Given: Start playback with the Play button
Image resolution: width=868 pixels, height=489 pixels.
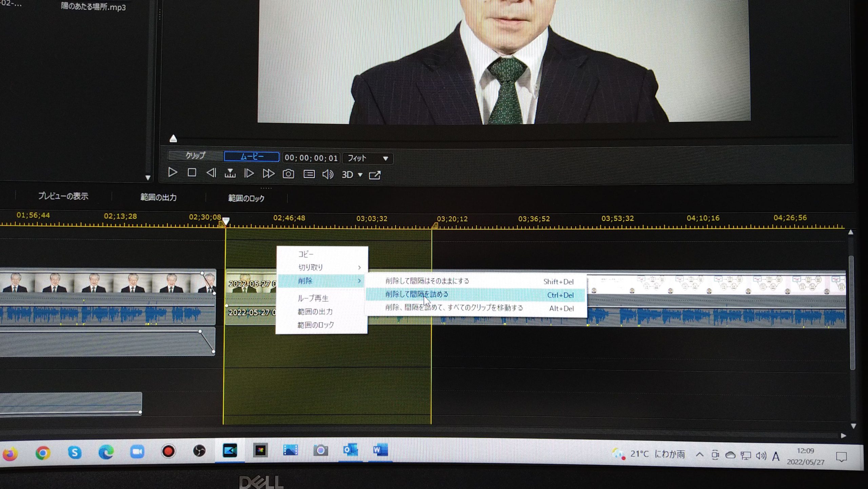Looking at the screenshot, I should click(x=173, y=172).
